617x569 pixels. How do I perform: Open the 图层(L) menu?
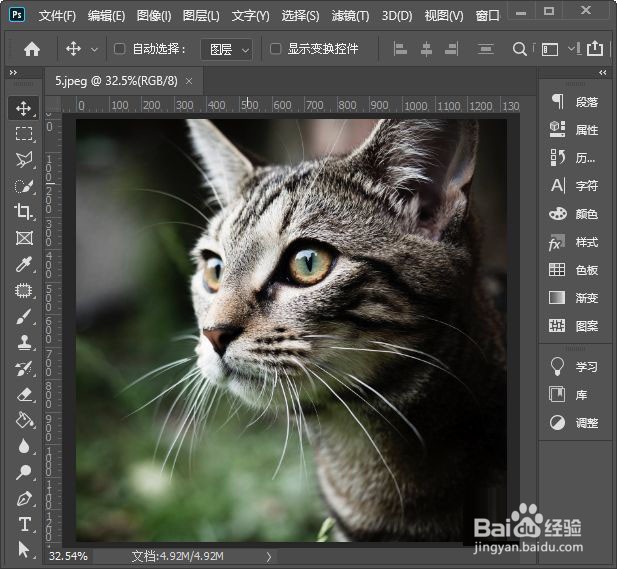(201, 16)
